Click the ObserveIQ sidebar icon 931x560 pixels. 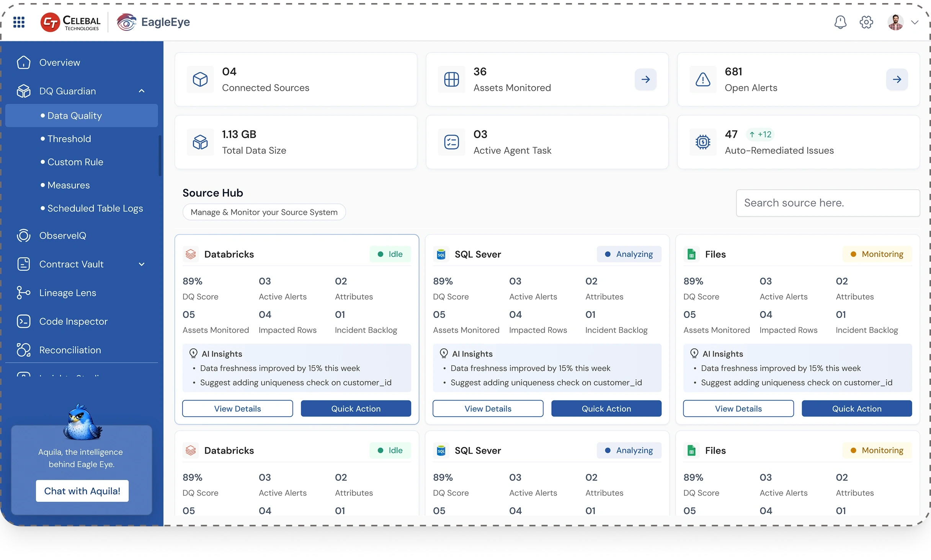(x=23, y=236)
